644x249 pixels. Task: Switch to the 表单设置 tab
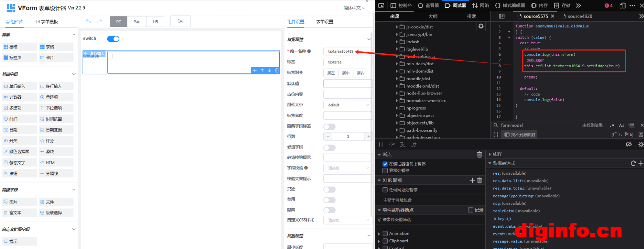pos(324,22)
